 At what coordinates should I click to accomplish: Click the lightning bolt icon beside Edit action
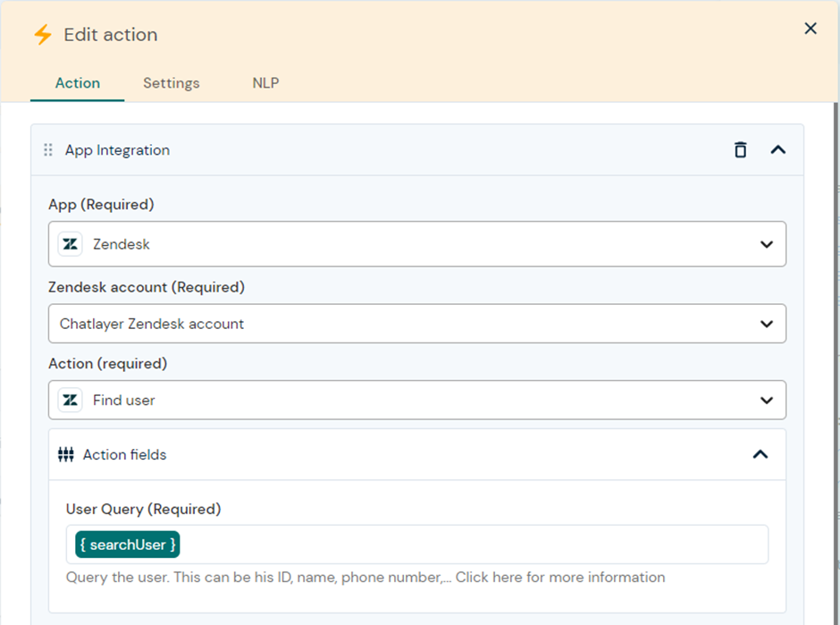42,35
